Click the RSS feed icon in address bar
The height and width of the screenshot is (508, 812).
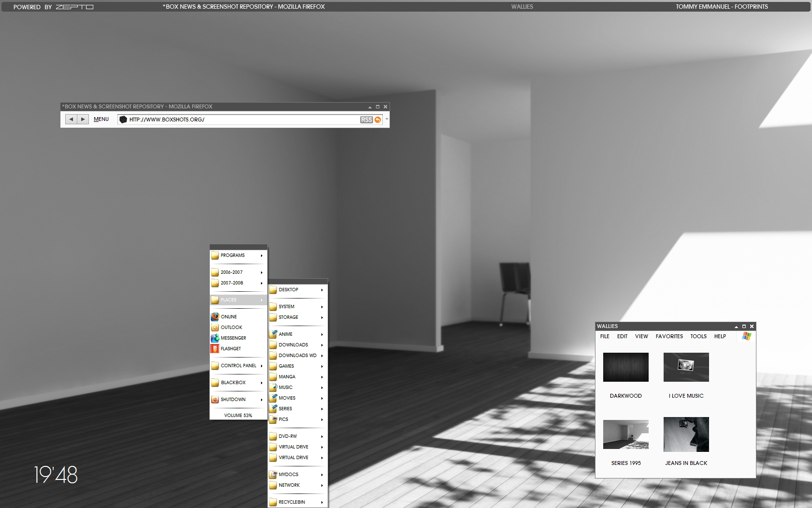pos(366,120)
